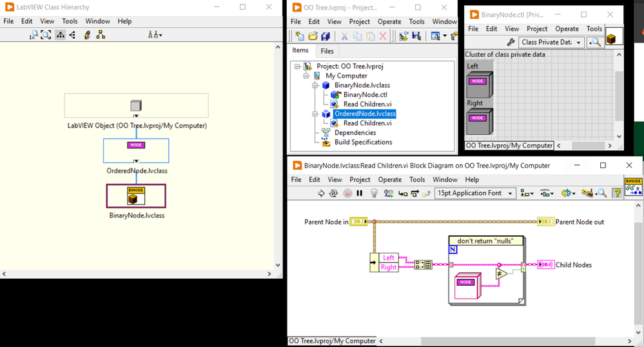644x347 pixels.
Task: Click Step Into icon in block diagram toolbar
Action: coord(403,193)
